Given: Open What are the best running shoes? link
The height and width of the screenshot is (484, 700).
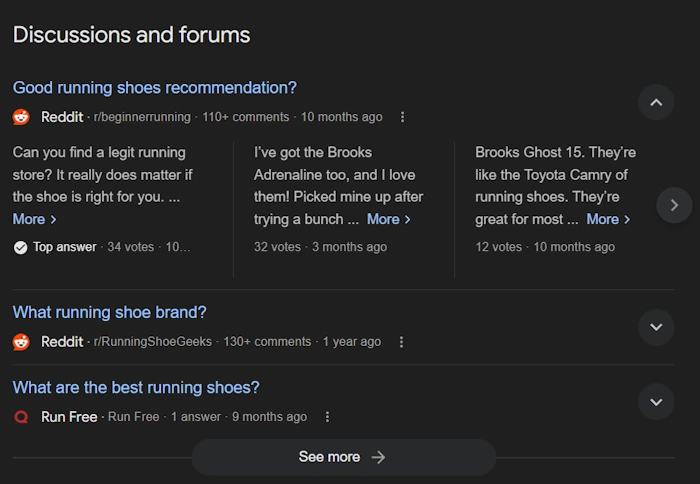Looking at the screenshot, I should tap(136, 388).
